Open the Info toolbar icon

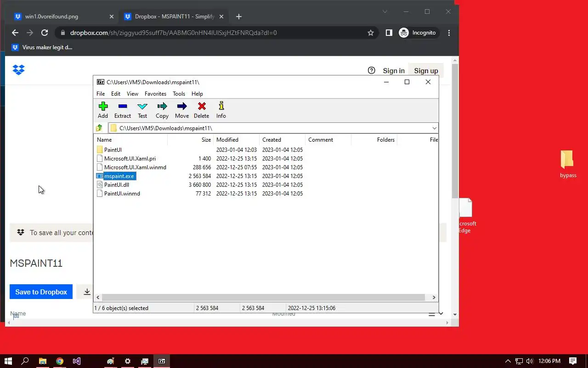pyautogui.click(x=221, y=110)
